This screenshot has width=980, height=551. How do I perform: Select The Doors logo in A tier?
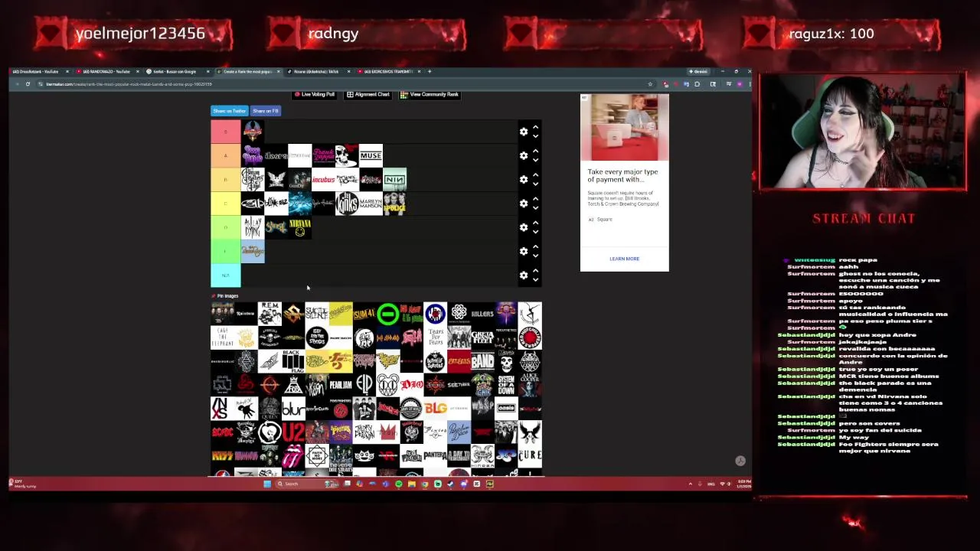pos(276,155)
